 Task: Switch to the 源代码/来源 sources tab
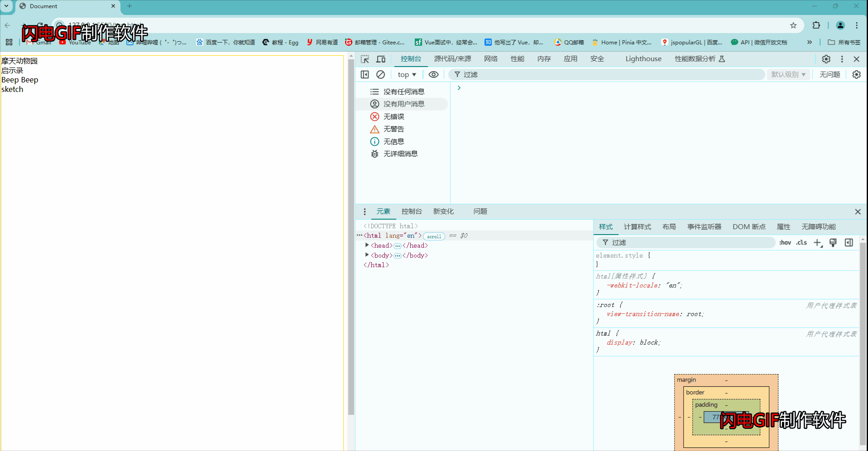453,59
